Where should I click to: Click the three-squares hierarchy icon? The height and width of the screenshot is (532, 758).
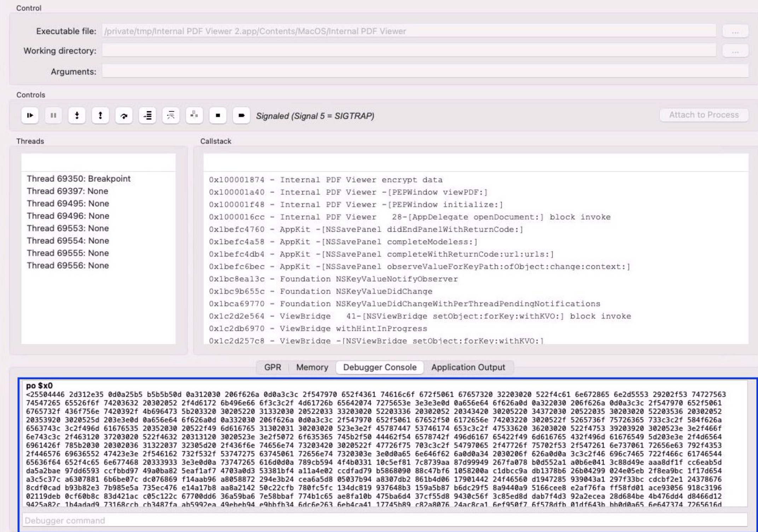pos(194,115)
